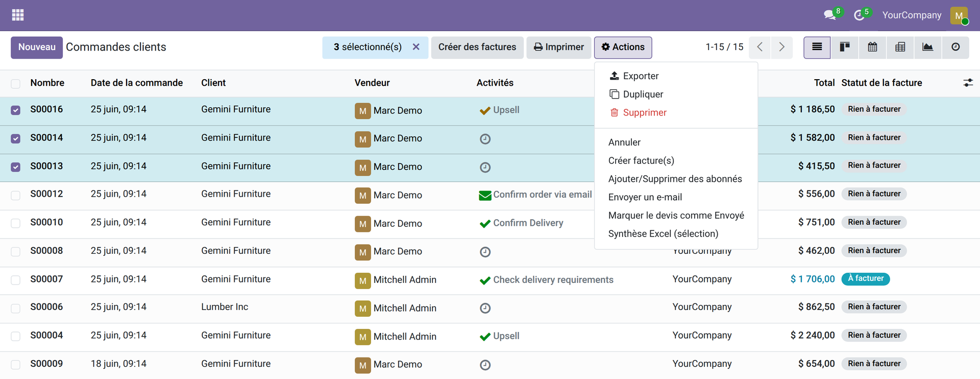Viewport: 980px width, 379px height.
Task: Click Créer des factures button
Action: (477, 48)
